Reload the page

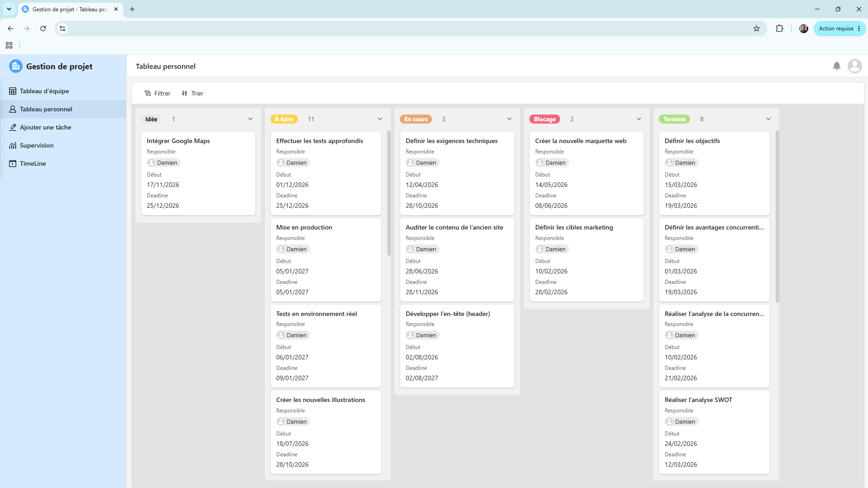(x=43, y=29)
